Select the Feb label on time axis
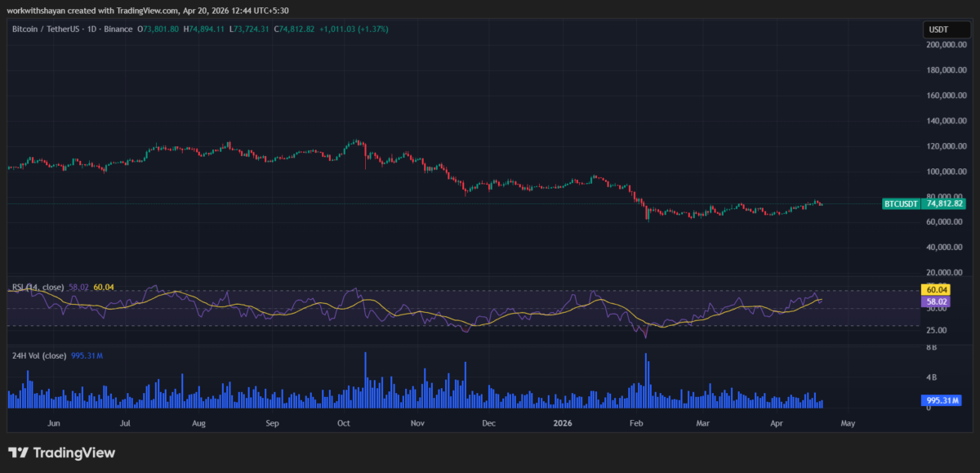Image resolution: width=980 pixels, height=473 pixels. tap(637, 424)
